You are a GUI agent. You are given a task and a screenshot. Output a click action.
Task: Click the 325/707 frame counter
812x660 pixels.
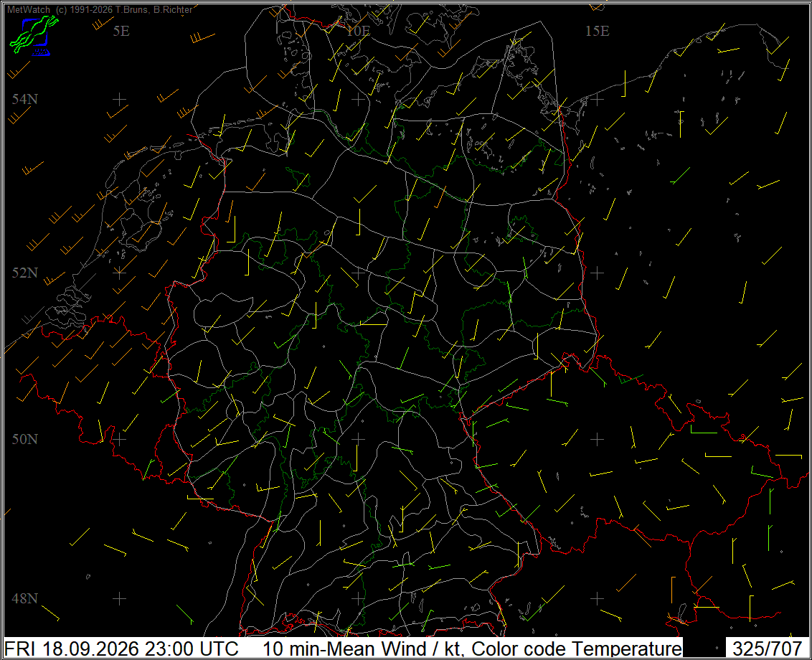coord(767,649)
